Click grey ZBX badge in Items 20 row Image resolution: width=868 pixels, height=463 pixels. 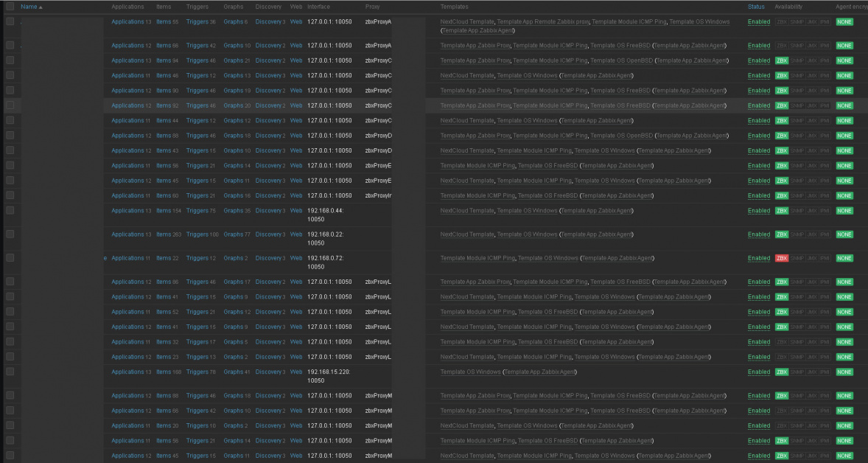(x=782, y=425)
